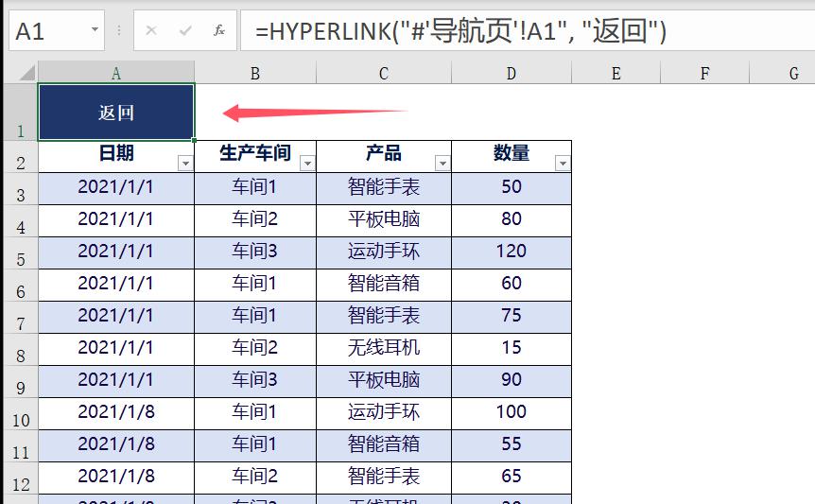Select column G header
815x504 pixels.
782,73
